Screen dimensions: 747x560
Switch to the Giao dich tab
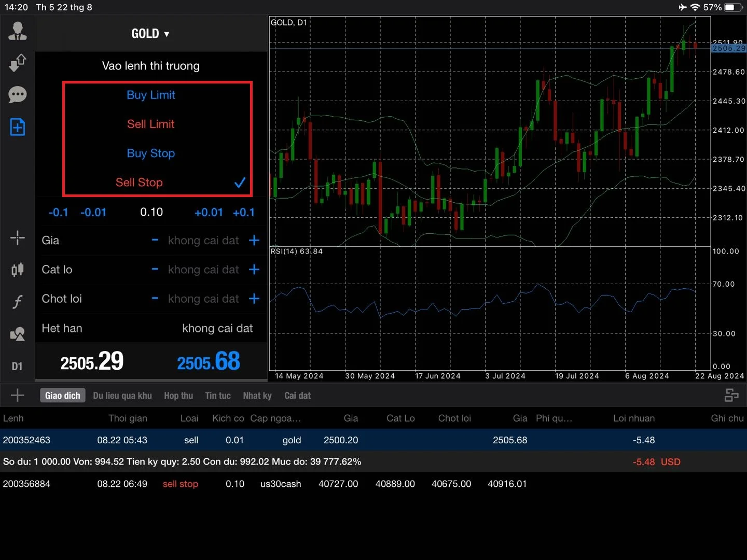tap(63, 396)
